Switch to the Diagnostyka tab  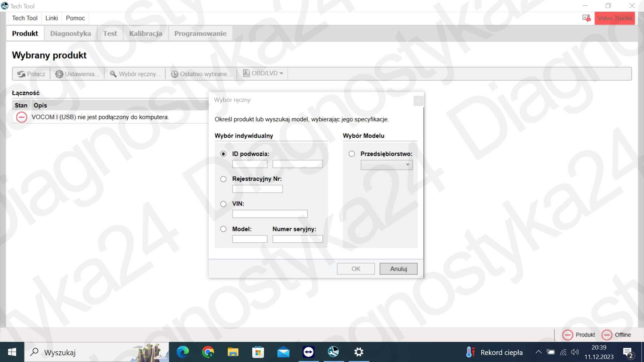coord(71,34)
